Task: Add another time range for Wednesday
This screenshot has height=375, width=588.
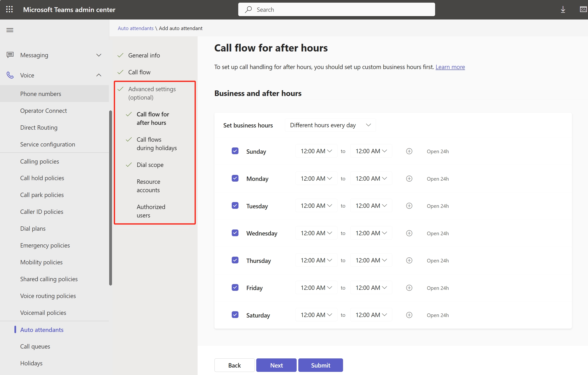Action: pyautogui.click(x=409, y=233)
